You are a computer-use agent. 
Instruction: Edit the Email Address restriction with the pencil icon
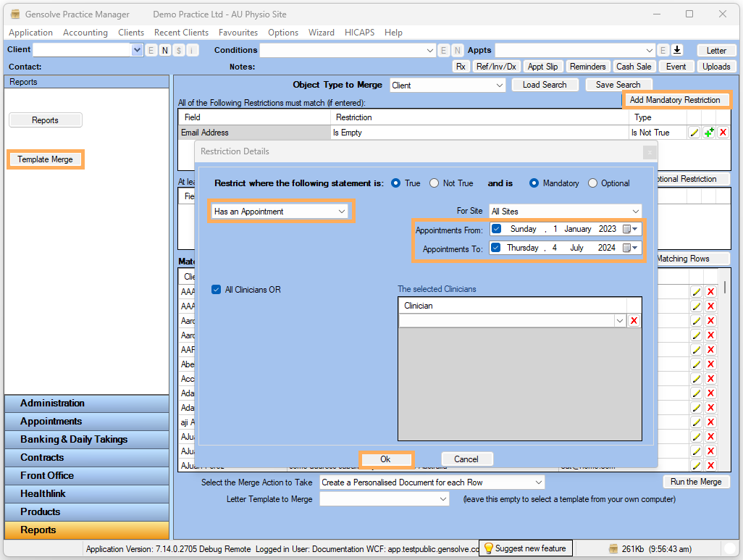point(694,133)
